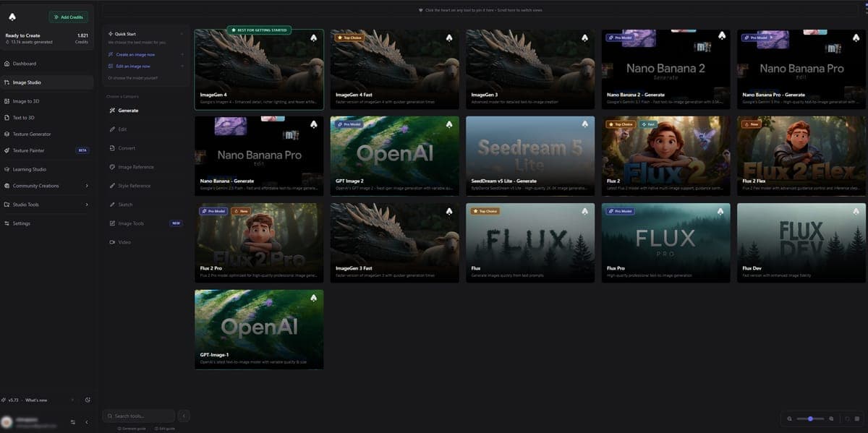Open the Flux 2 Pro card
Screen dimensions: 868x433
point(259,243)
